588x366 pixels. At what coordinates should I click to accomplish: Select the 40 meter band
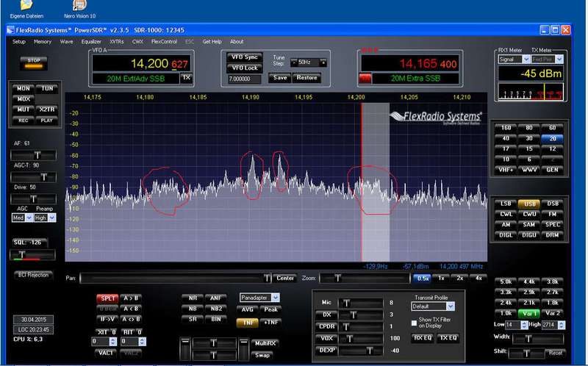506,138
